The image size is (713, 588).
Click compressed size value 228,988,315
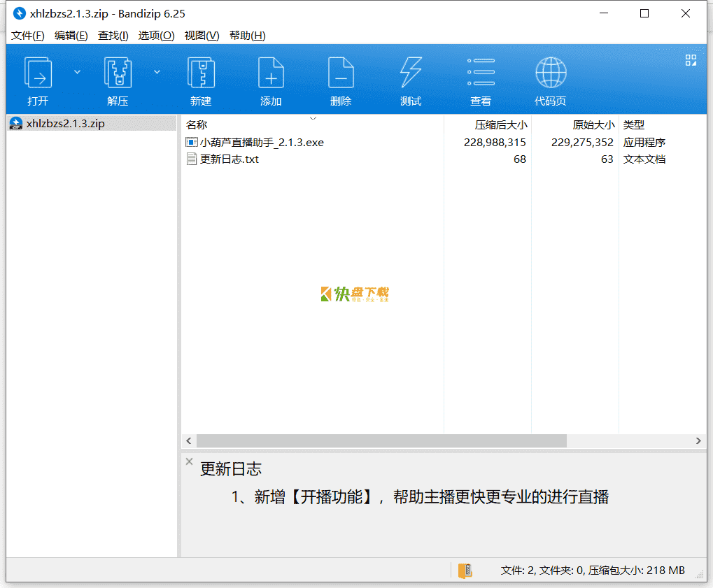point(495,142)
